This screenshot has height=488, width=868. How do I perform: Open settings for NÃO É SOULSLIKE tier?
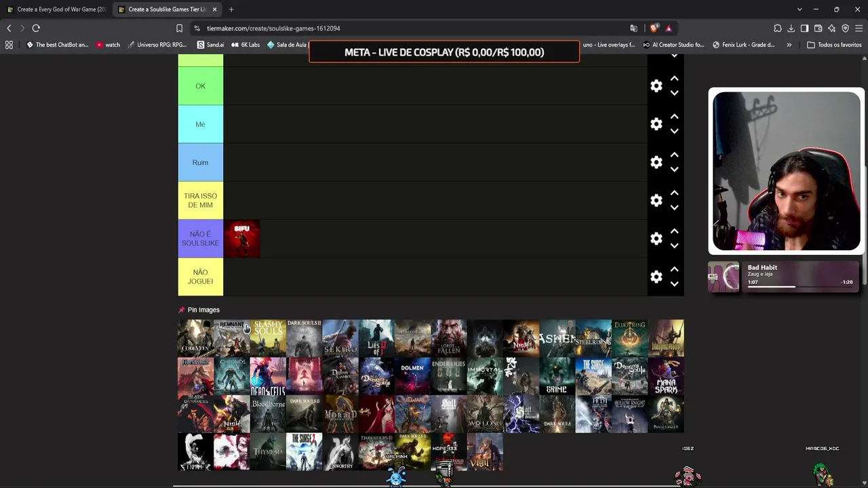coord(656,239)
